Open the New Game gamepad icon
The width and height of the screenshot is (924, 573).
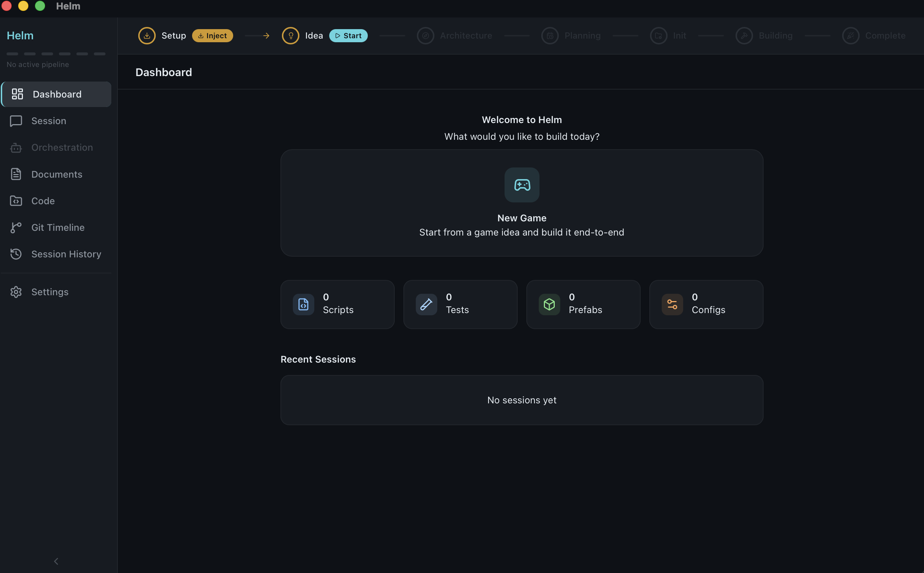pyautogui.click(x=521, y=185)
